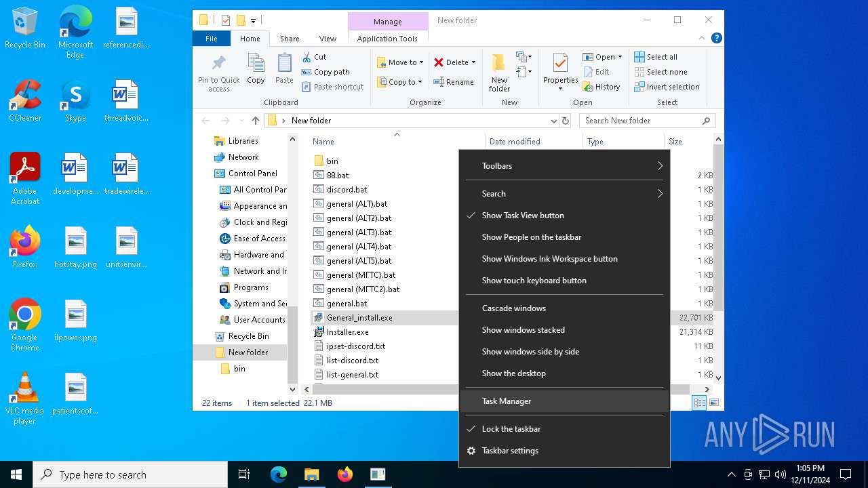Click Invert selection in ribbon
Viewport: 868px width, 488px height.
pyautogui.click(x=667, y=87)
